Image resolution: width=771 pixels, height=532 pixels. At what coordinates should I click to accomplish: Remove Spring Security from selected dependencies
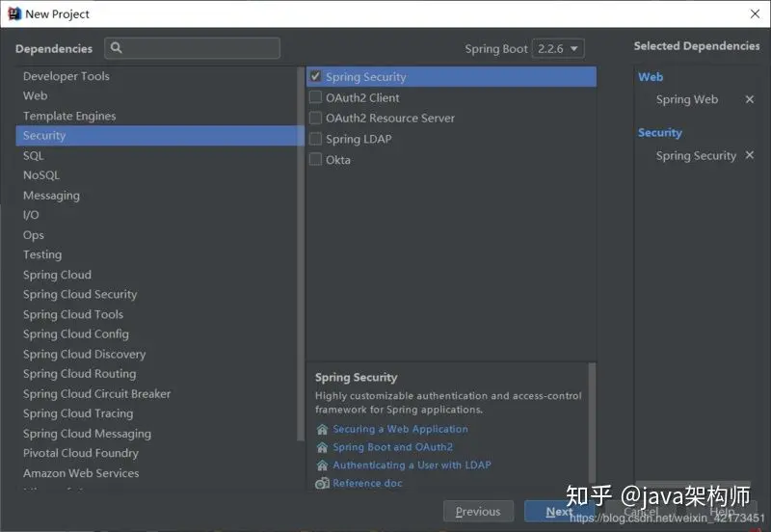pyautogui.click(x=750, y=155)
